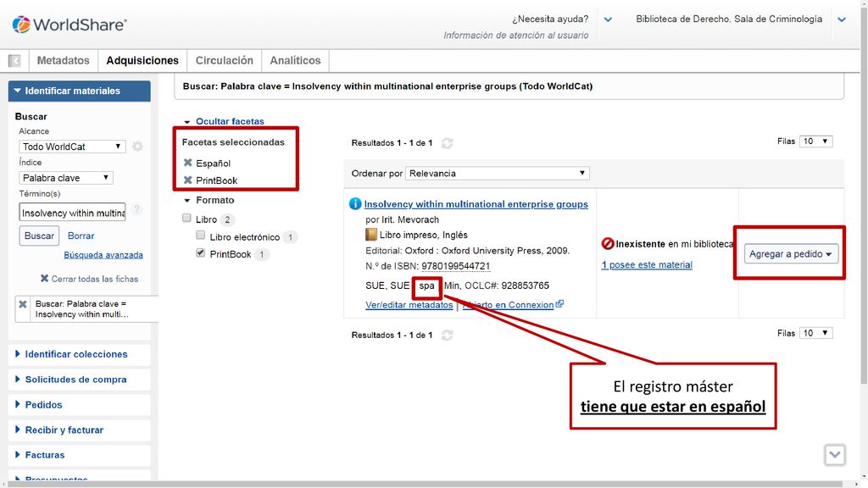Image resolution: width=868 pixels, height=488 pixels.
Task: Click the ¿Necesita ayuda? text
Action: [549, 19]
